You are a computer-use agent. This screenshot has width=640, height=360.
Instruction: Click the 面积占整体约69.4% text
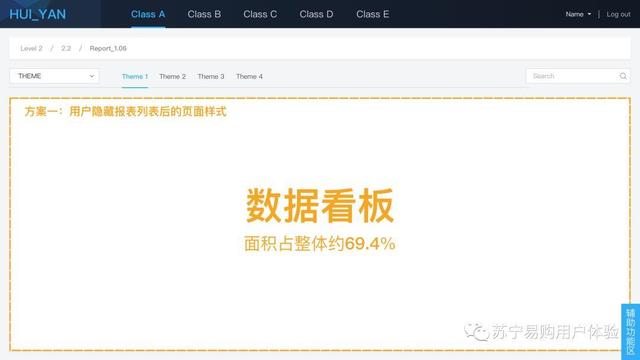coord(320,244)
